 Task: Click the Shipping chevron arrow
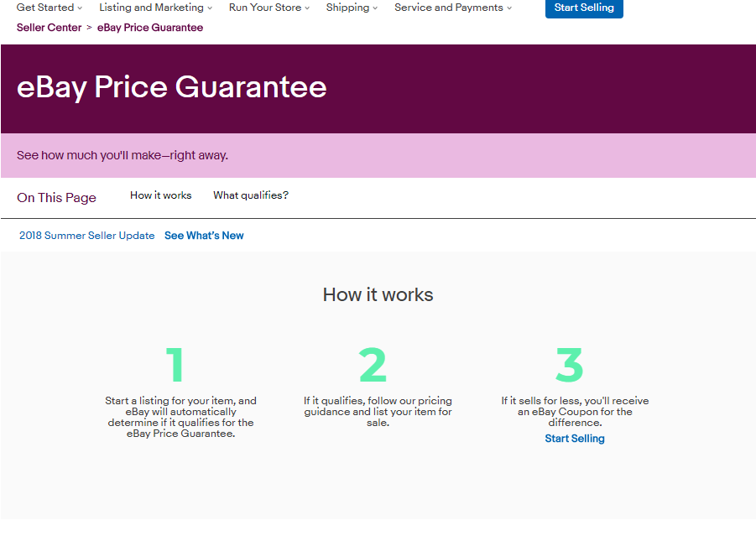click(x=375, y=8)
